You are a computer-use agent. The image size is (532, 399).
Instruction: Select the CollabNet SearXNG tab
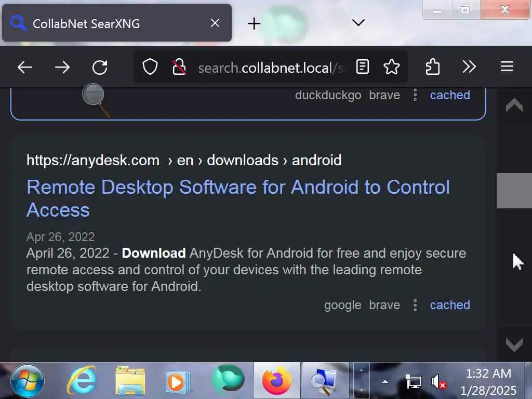(x=117, y=23)
